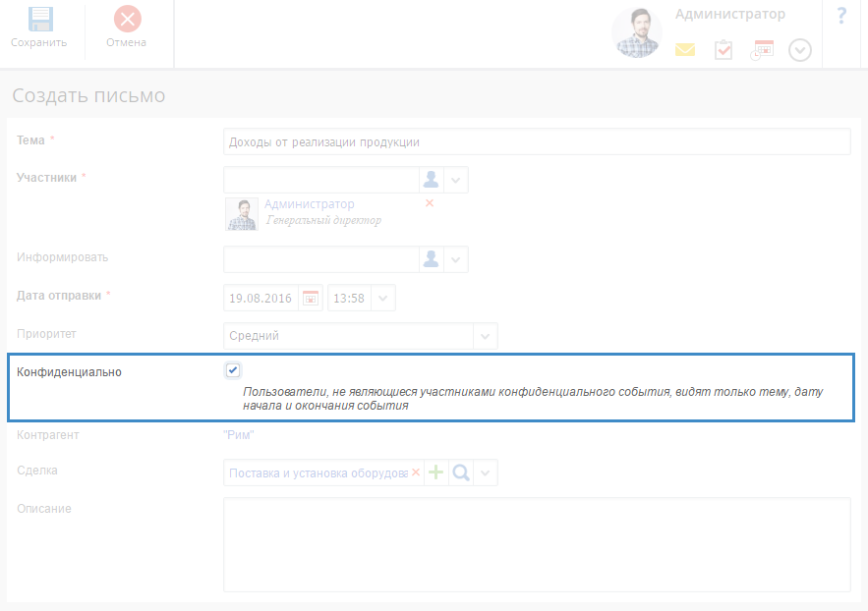The image size is (868, 611).
Task: Expand the Участники dropdown arrow
Action: click(x=455, y=181)
